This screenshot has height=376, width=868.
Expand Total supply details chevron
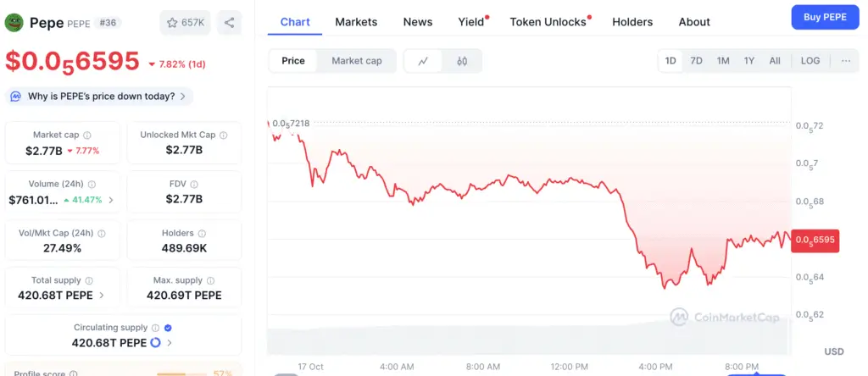103,296
